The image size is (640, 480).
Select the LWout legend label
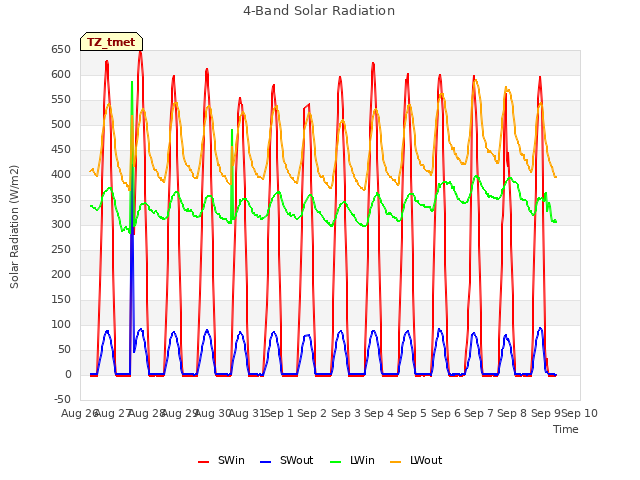[426, 460]
